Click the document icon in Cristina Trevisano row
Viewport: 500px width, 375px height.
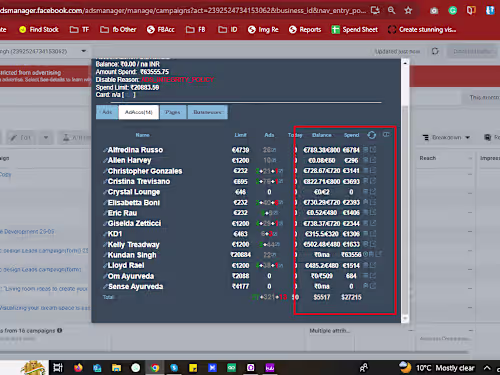pyautogui.click(x=366, y=181)
